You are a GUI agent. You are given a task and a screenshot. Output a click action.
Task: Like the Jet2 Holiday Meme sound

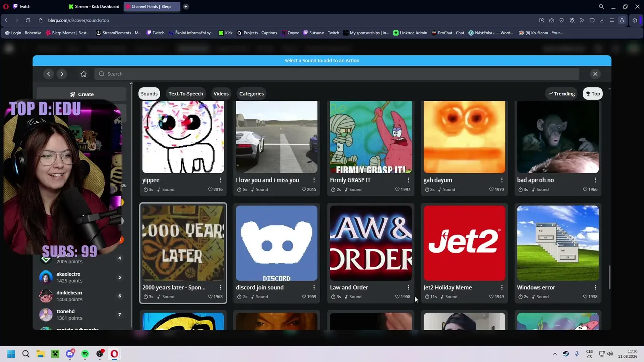coord(492,297)
